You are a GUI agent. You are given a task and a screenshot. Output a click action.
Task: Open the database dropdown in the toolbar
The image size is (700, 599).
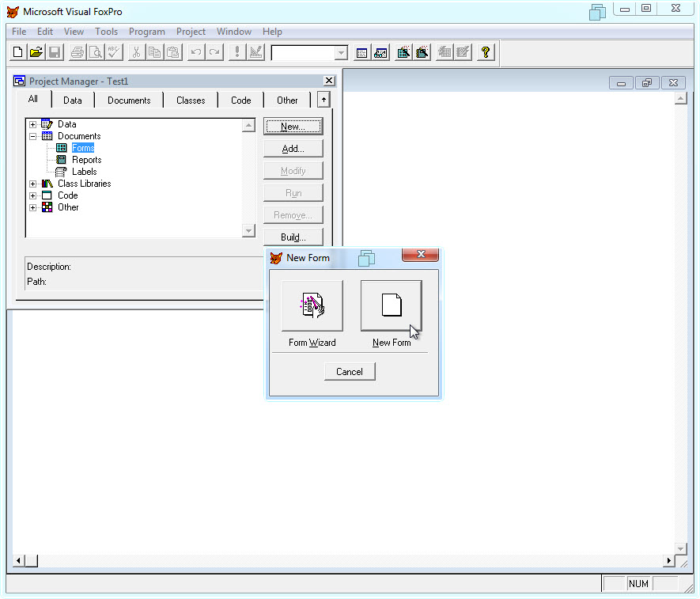341,53
